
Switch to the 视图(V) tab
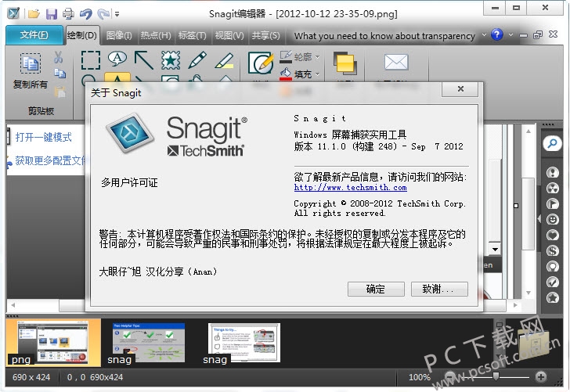pyautogui.click(x=229, y=35)
